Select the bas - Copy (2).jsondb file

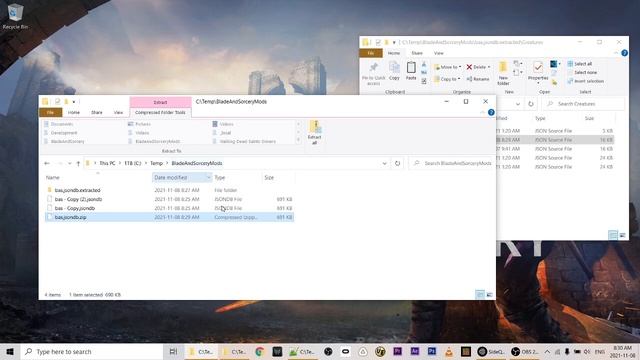(x=78, y=199)
